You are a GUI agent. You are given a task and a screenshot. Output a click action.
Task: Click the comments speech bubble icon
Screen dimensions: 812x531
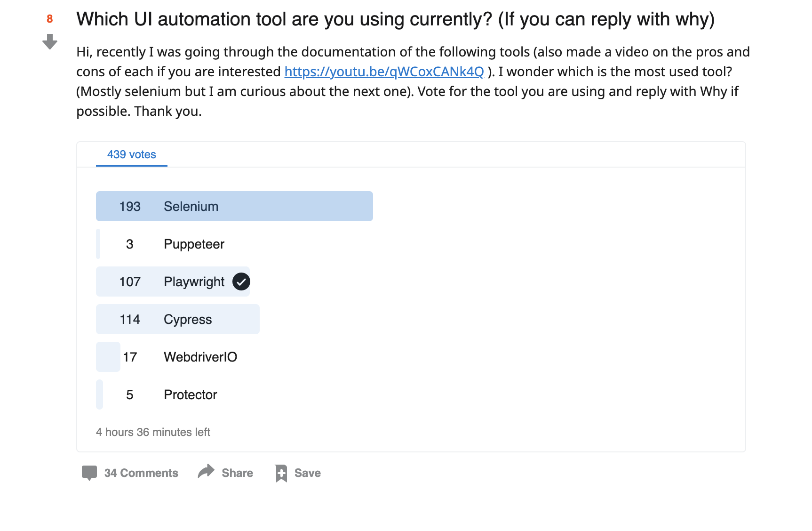tap(89, 473)
